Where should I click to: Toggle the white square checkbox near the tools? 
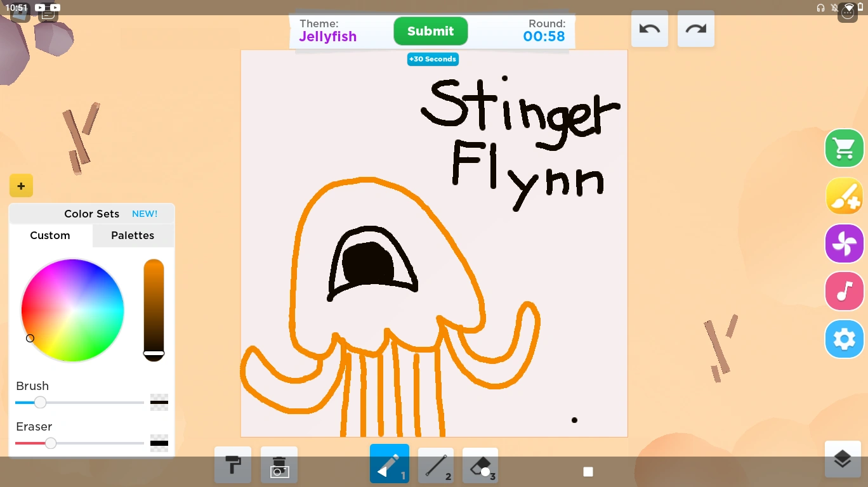588,472
